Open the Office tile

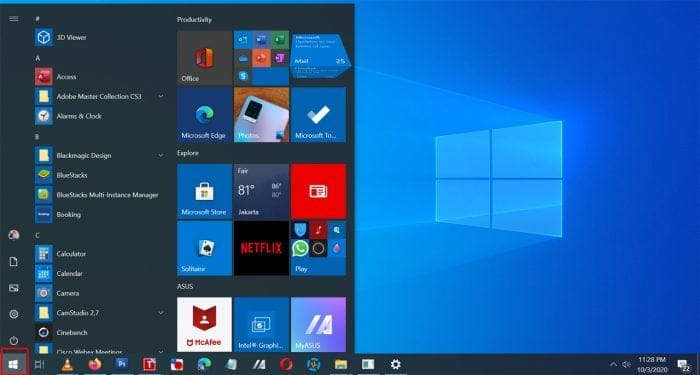pyautogui.click(x=204, y=58)
